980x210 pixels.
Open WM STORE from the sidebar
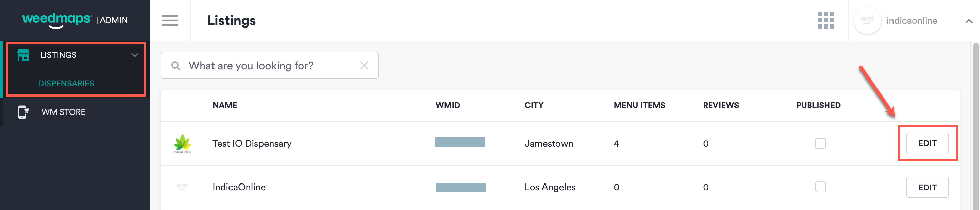point(63,111)
